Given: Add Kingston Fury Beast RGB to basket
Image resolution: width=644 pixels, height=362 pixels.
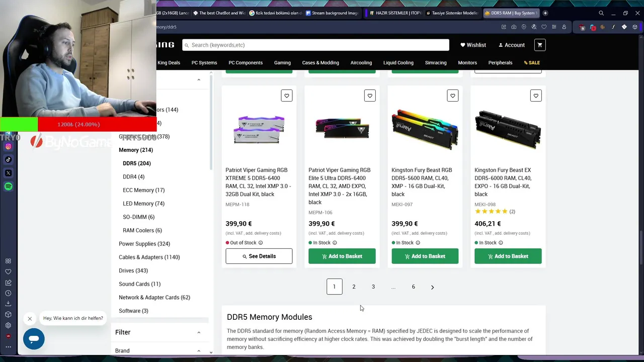Looking at the screenshot, I should (425, 256).
